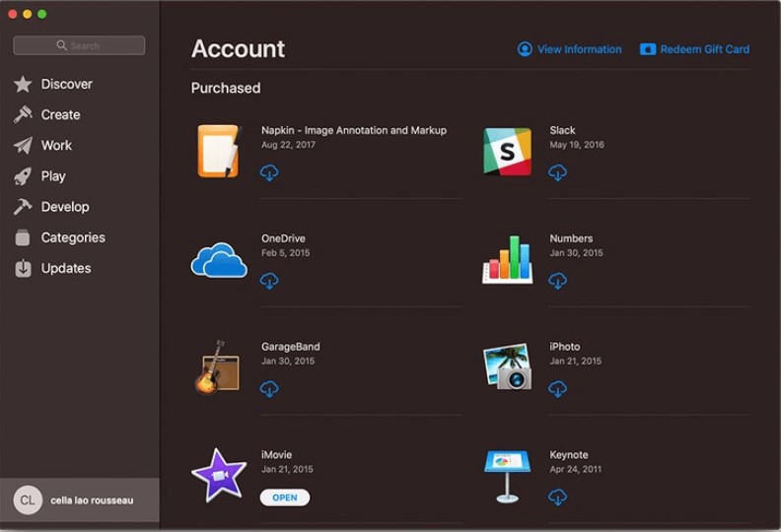Click the Play rocket icon
Viewport: 781px width, 532px height.
23,176
